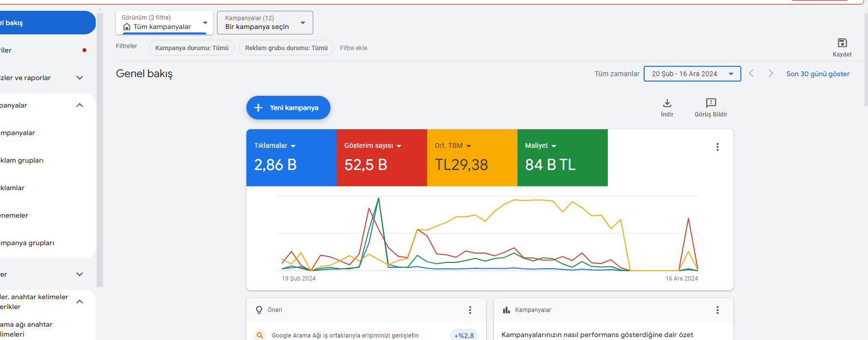This screenshot has width=868, height=340.
Task: Change Tıklamalar metric dropdown
Action: (x=275, y=146)
